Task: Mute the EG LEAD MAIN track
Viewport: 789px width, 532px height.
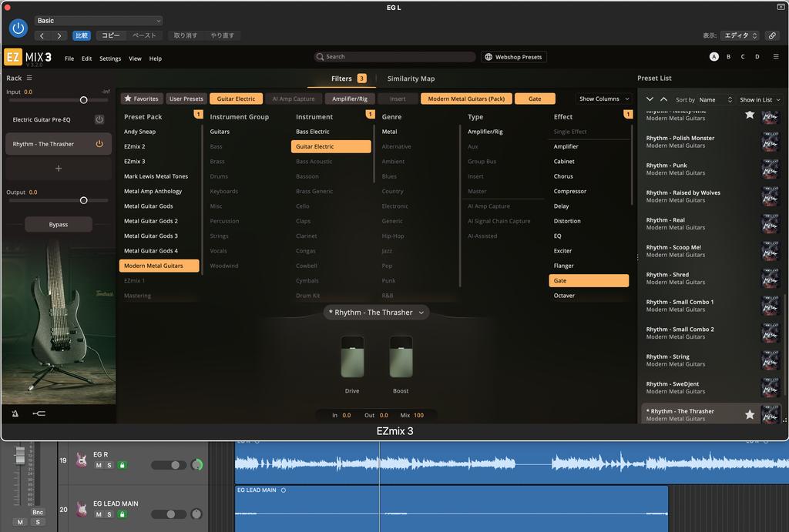Action: 99,514
